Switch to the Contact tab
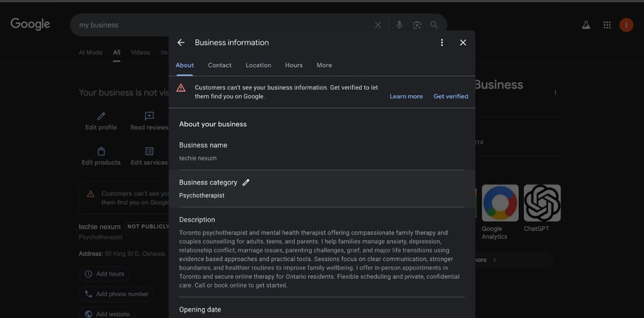Screen dimensions: 644x318 click(x=219, y=65)
